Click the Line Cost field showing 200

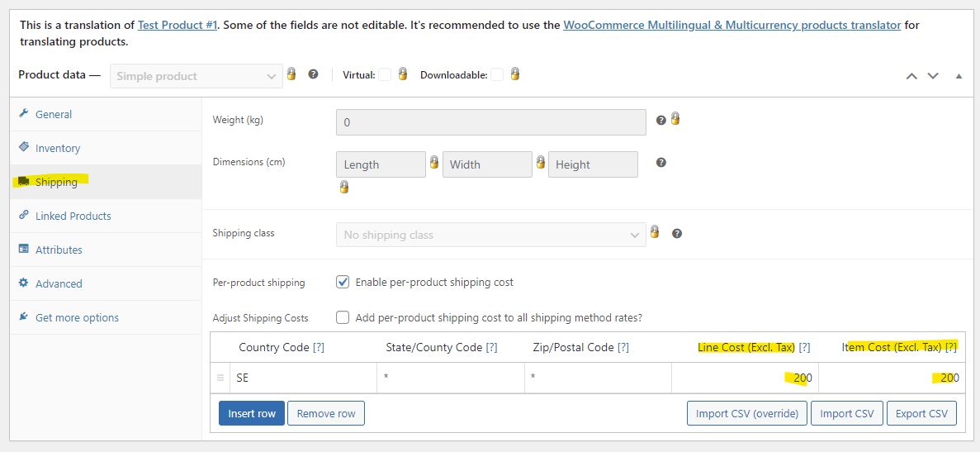[745, 378]
